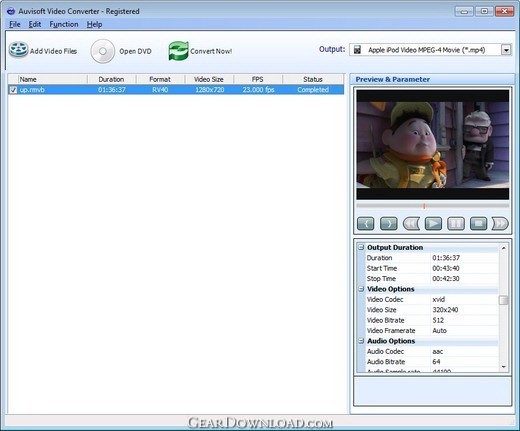The height and width of the screenshot is (431, 520).
Task: Sort list by Duration column header
Action: click(x=111, y=79)
